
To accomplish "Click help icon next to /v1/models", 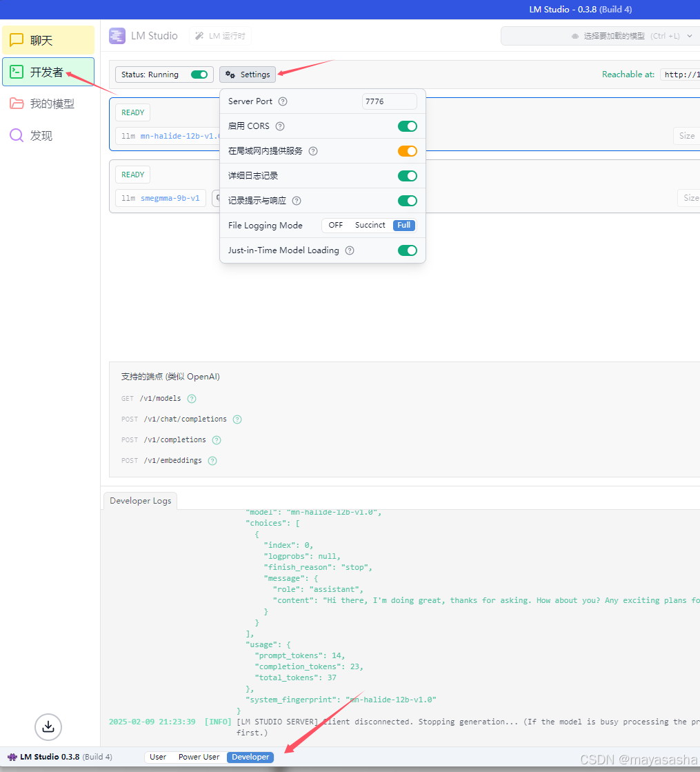I will [x=192, y=399].
